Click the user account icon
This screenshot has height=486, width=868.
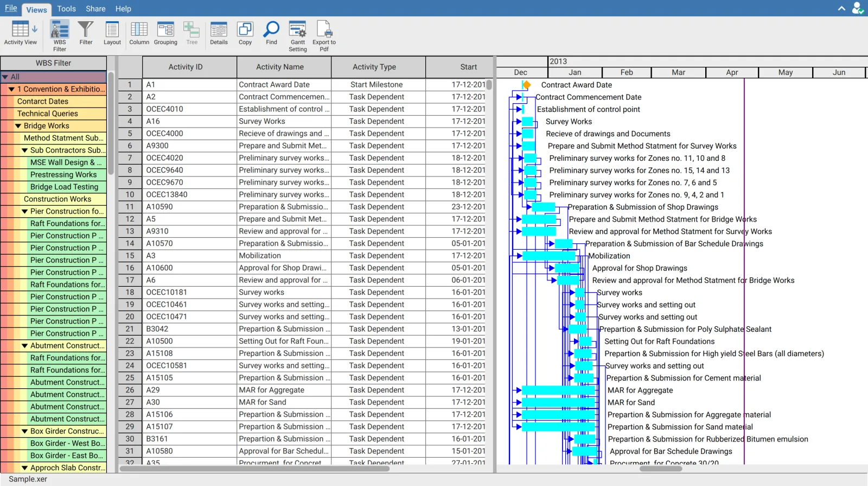[858, 8]
